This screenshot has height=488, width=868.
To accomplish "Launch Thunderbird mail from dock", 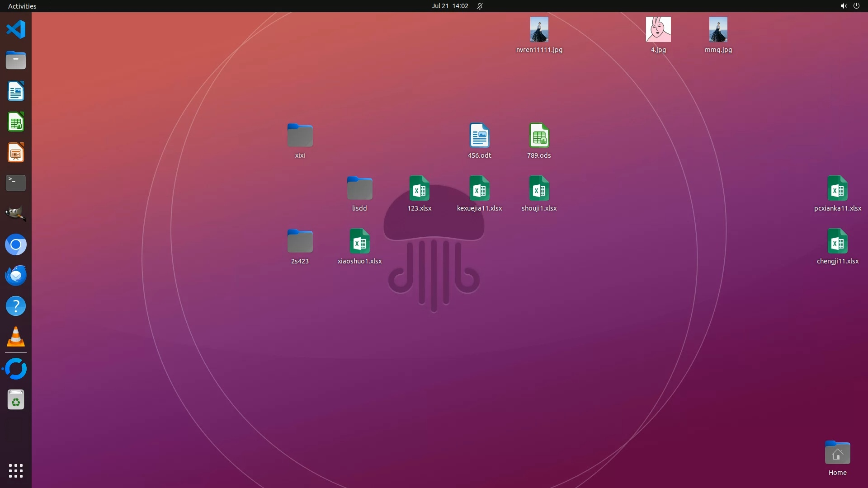I will coord(16,275).
